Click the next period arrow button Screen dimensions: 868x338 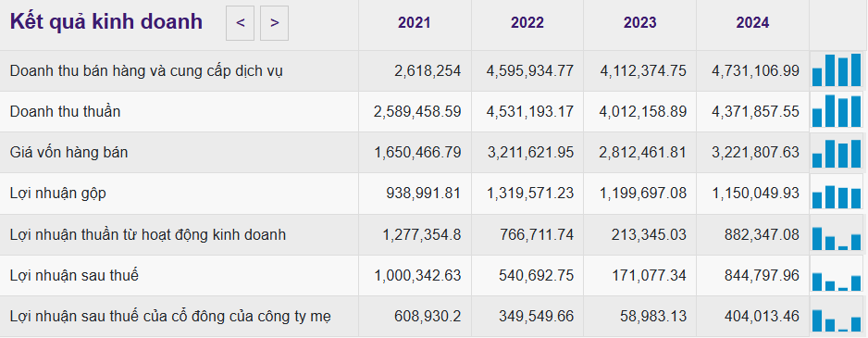(x=274, y=23)
